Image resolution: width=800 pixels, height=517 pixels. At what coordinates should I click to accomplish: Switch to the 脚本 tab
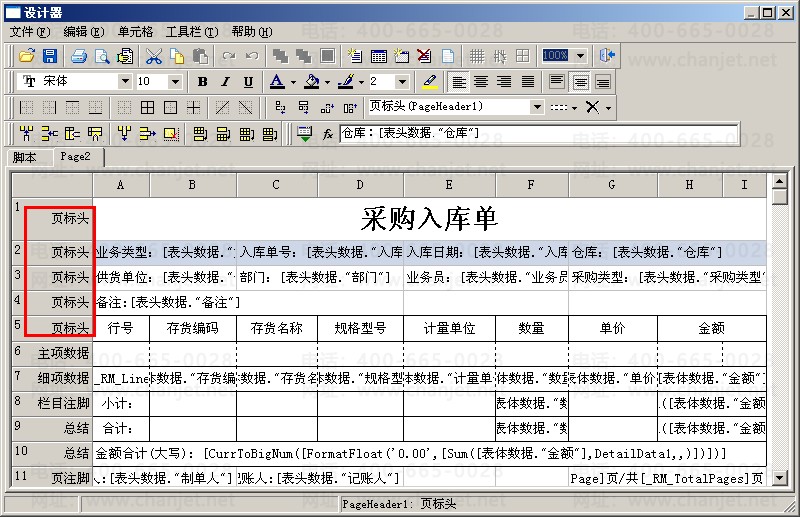pyautogui.click(x=25, y=157)
